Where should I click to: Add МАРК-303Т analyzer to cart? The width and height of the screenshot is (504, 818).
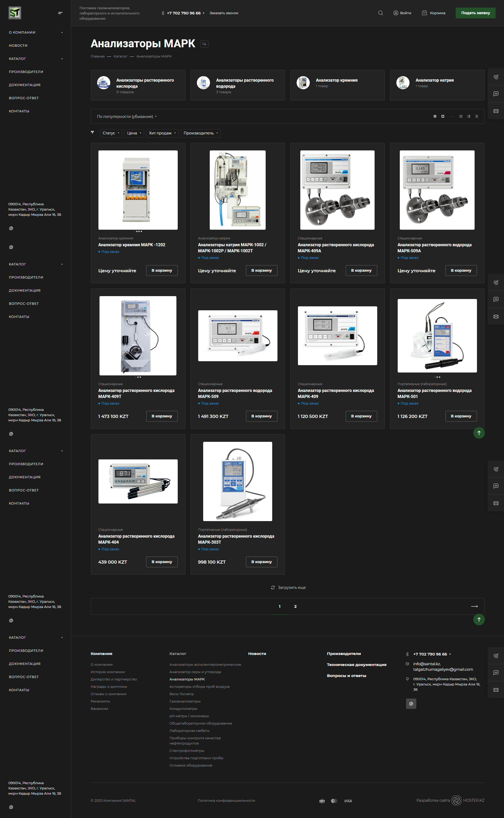pyautogui.click(x=262, y=562)
